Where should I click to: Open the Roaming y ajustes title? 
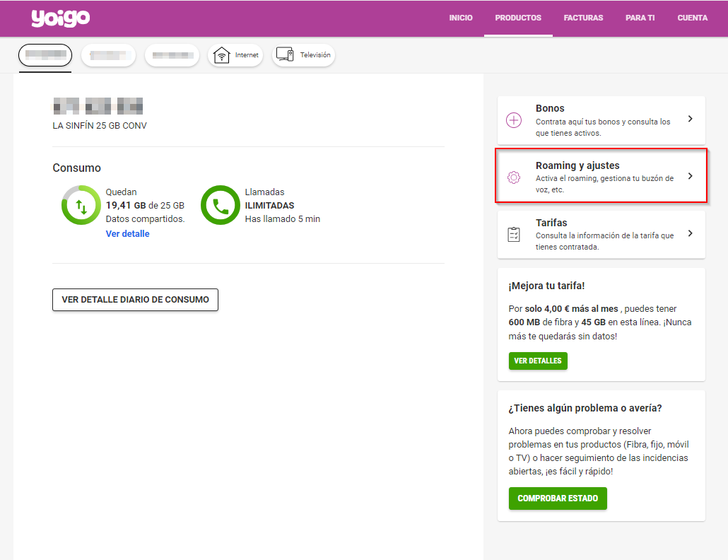click(x=577, y=165)
